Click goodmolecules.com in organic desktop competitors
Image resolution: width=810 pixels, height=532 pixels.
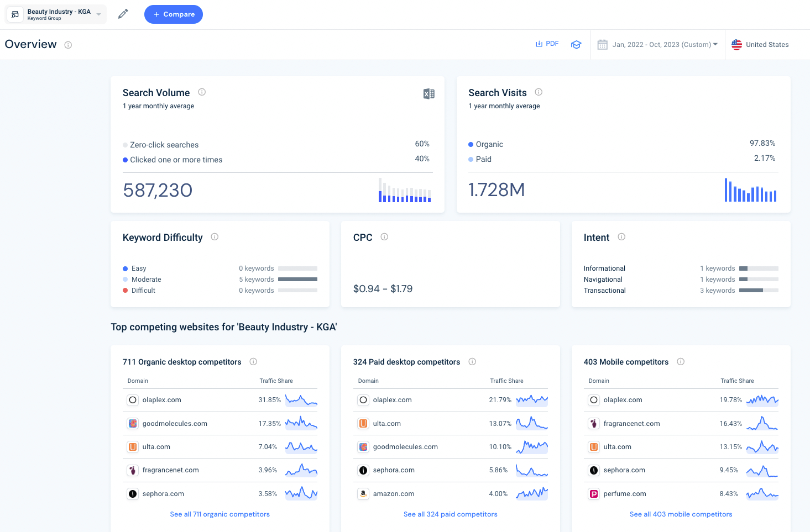pyautogui.click(x=175, y=424)
